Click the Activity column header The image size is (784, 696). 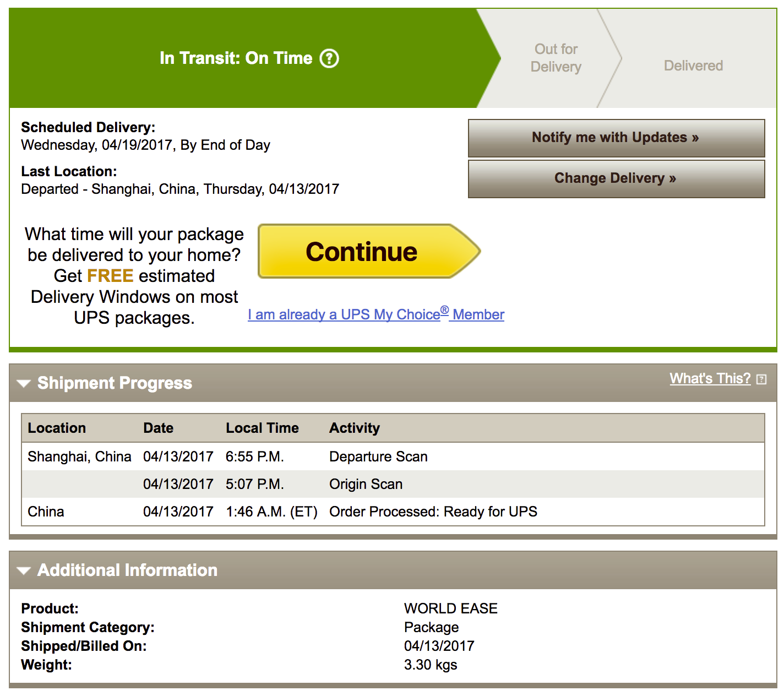click(x=355, y=428)
